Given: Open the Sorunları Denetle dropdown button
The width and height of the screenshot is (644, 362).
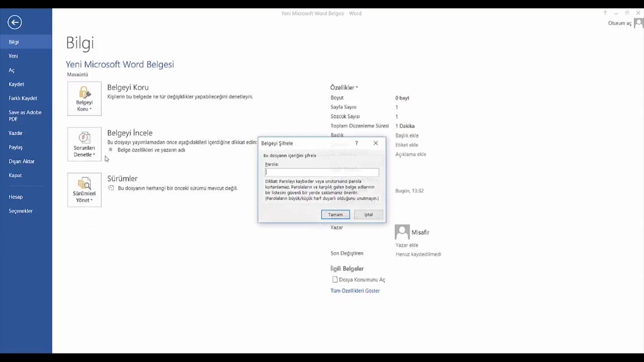Looking at the screenshot, I should point(84,144).
